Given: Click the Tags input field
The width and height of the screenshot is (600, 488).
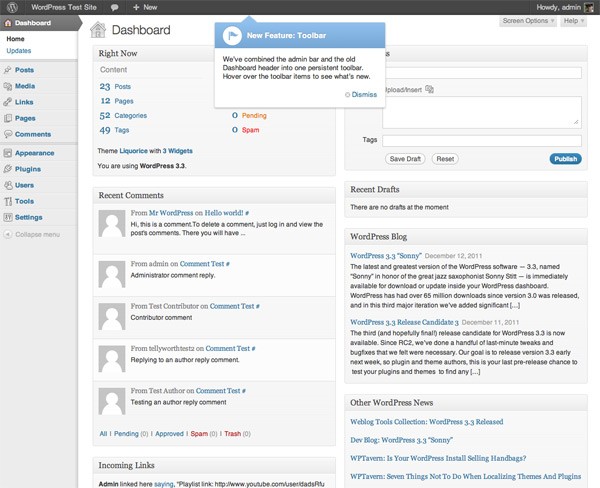Looking at the screenshot, I should (x=482, y=140).
